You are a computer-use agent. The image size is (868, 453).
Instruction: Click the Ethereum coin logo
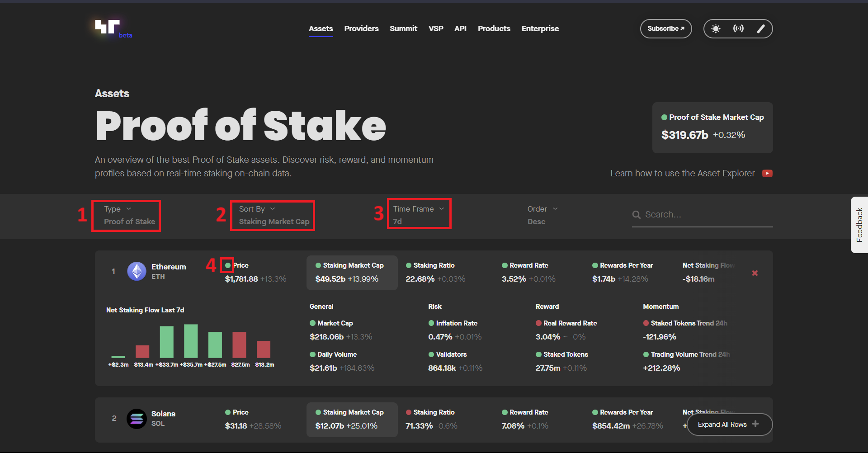[x=137, y=272]
